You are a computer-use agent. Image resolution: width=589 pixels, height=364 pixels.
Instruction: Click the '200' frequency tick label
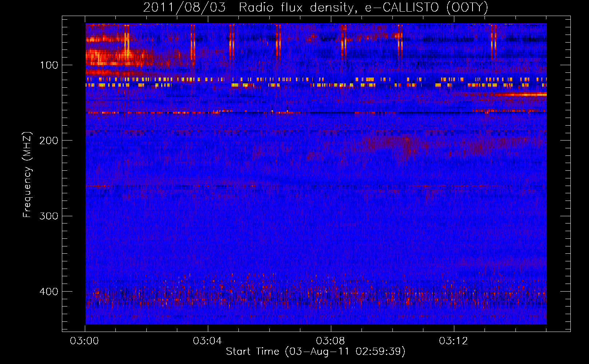pyautogui.click(x=49, y=141)
